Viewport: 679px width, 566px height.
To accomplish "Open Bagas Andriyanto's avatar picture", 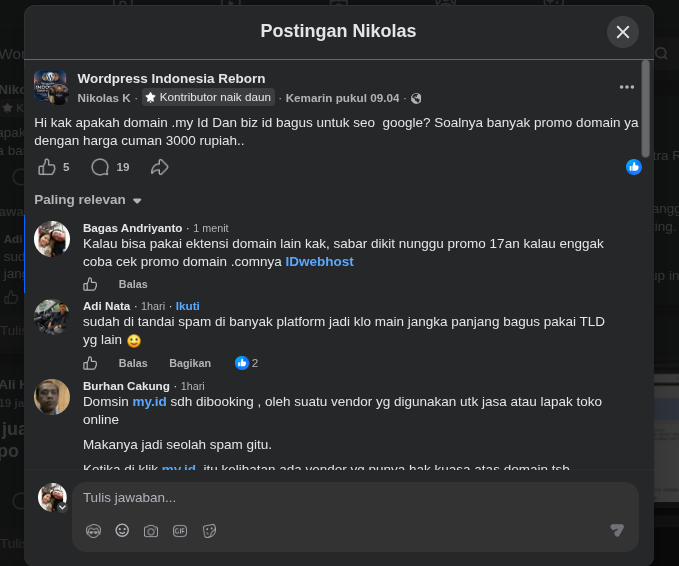I will tap(52, 239).
